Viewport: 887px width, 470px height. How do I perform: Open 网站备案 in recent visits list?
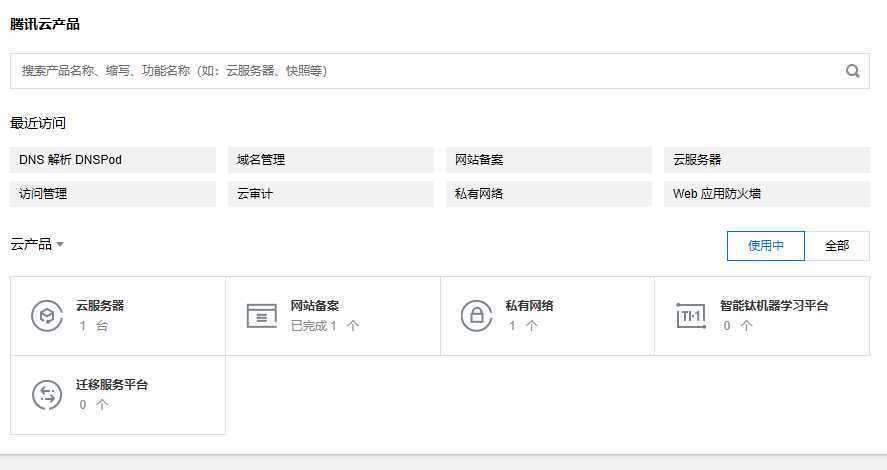click(549, 160)
